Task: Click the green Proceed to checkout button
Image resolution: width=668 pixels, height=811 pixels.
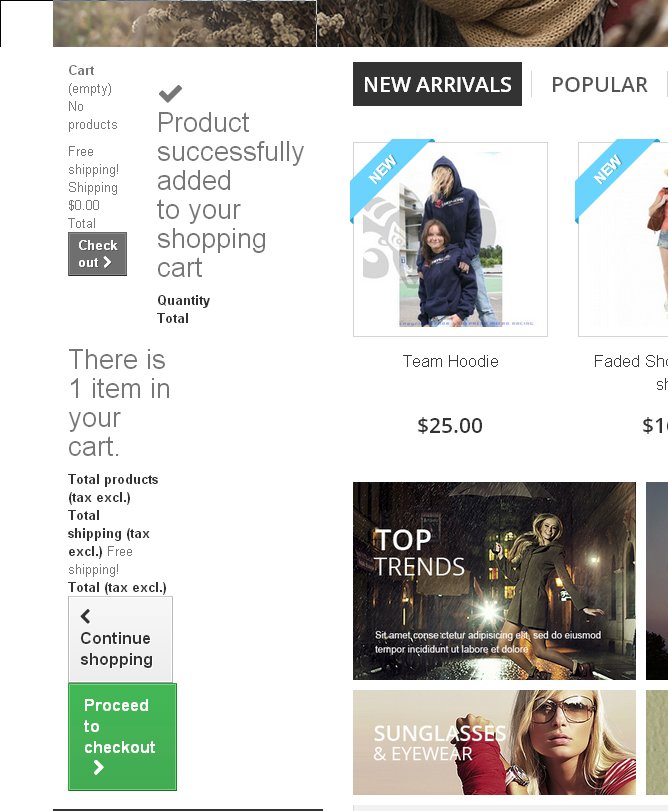Action: 122,736
